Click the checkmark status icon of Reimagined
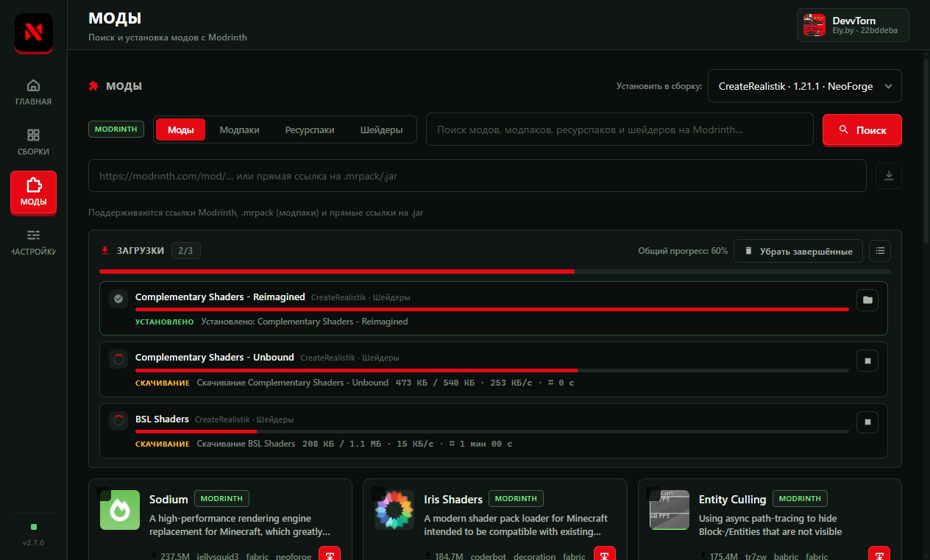Viewport: 930px width, 560px height. click(118, 299)
